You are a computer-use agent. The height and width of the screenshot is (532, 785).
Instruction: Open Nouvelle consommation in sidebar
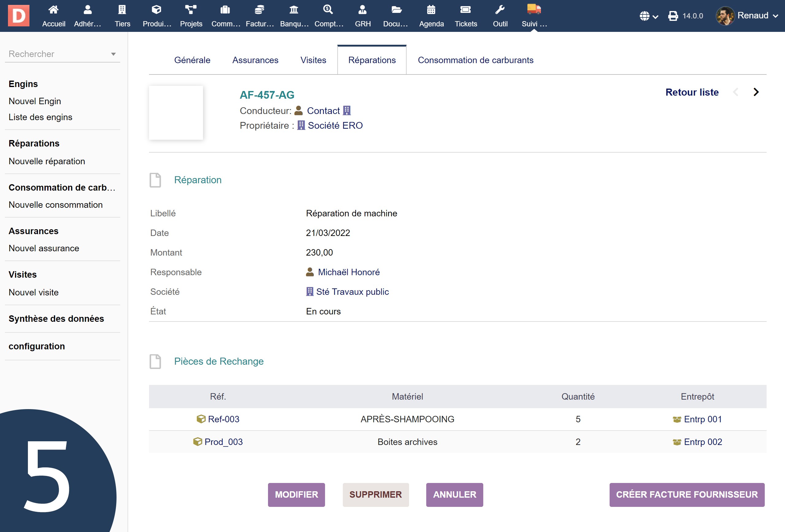point(56,205)
